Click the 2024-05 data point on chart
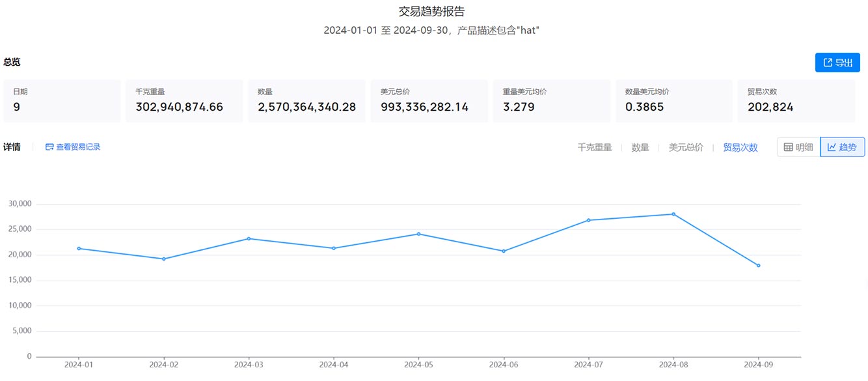 point(418,234)
